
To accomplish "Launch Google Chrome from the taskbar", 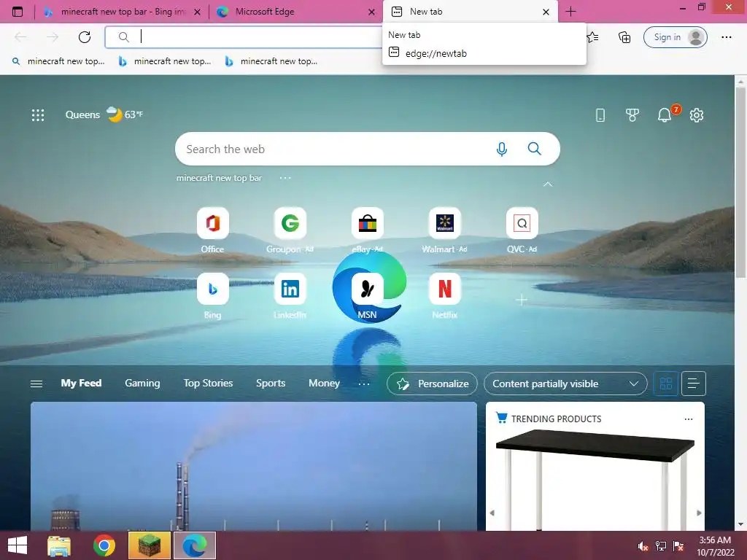I will 104,545.
